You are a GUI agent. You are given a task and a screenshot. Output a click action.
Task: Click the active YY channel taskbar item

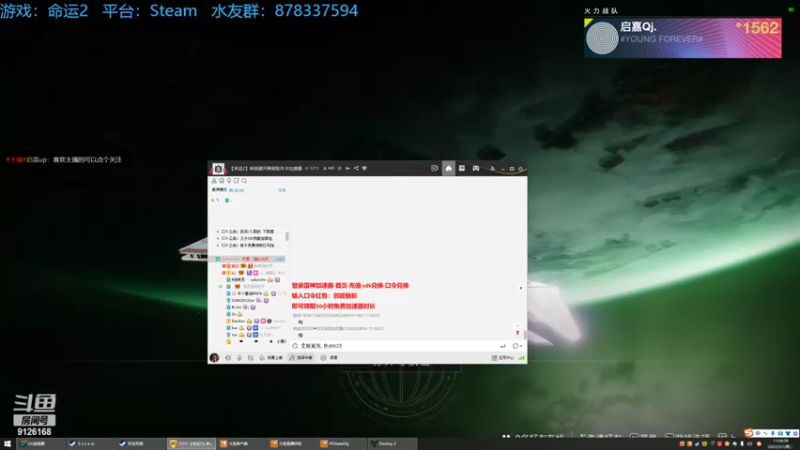click(x=191, y=444)
